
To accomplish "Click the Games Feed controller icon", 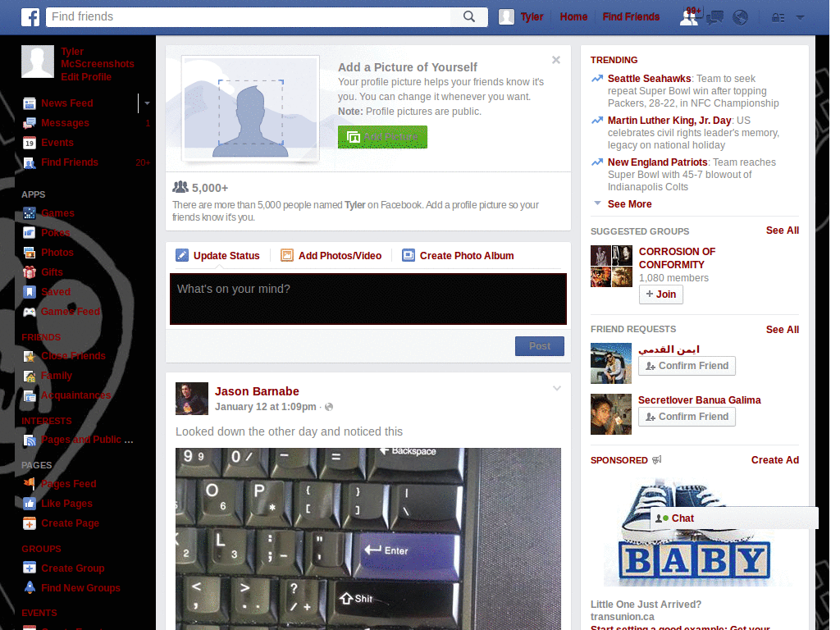I will pyautogui.click(x=30, y=312).
